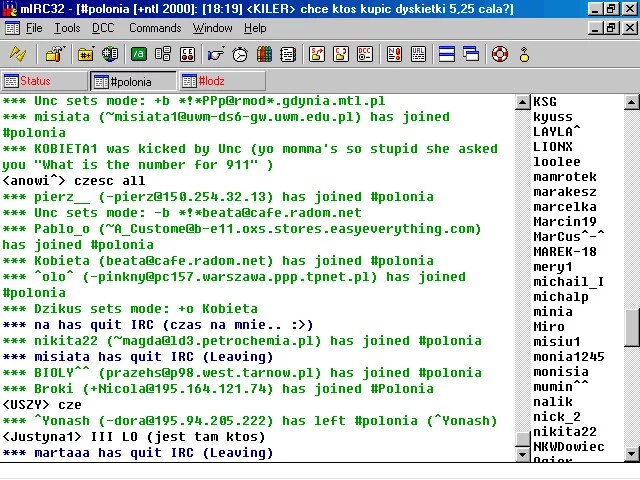Open the Address Book icon
The height and width of the screenshot is (480, 640).
[288, 54]
